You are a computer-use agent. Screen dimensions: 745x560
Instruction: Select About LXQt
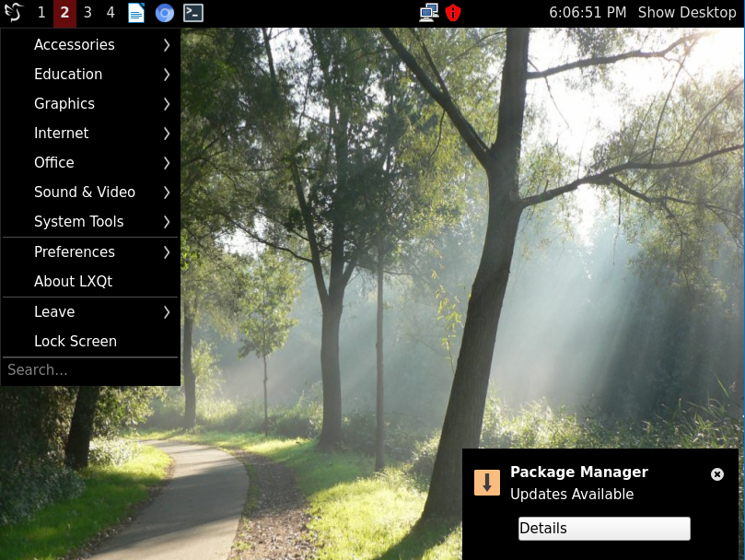pyautogui.click(x=90, y=282)
